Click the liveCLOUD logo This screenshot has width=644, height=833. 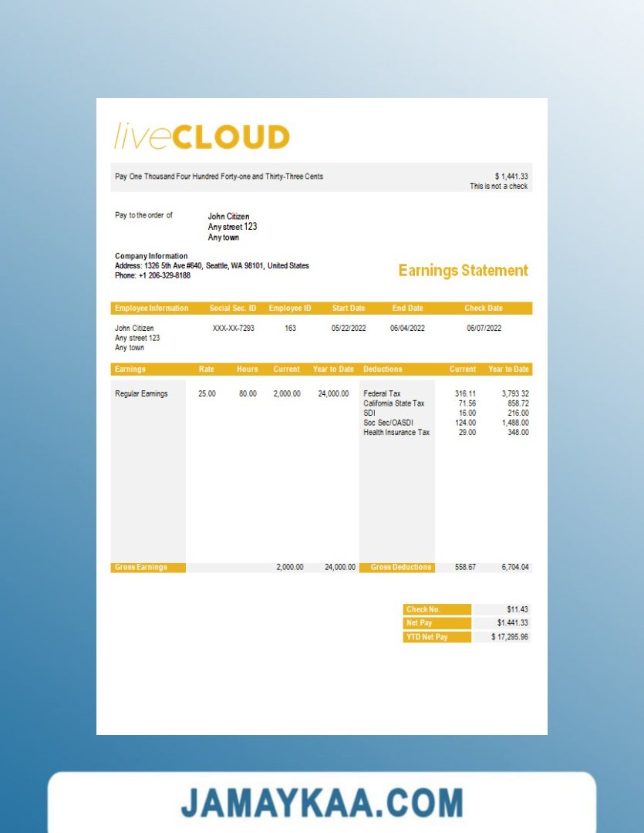tap(202, 137)
